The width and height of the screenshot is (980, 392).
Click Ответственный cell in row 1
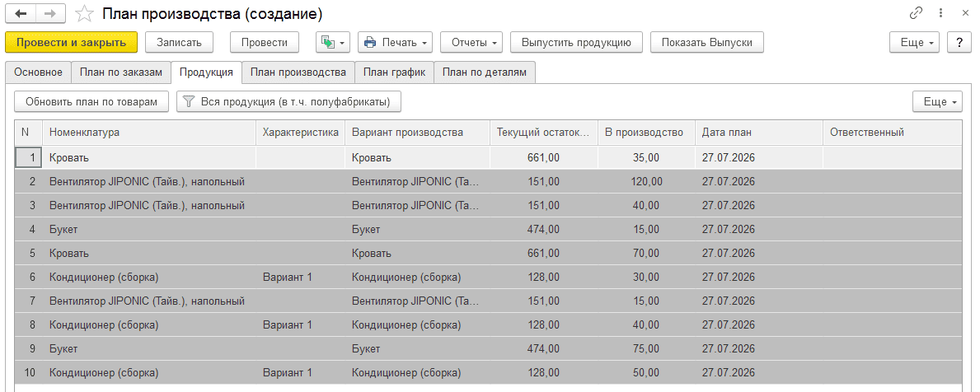pos(893,157)
